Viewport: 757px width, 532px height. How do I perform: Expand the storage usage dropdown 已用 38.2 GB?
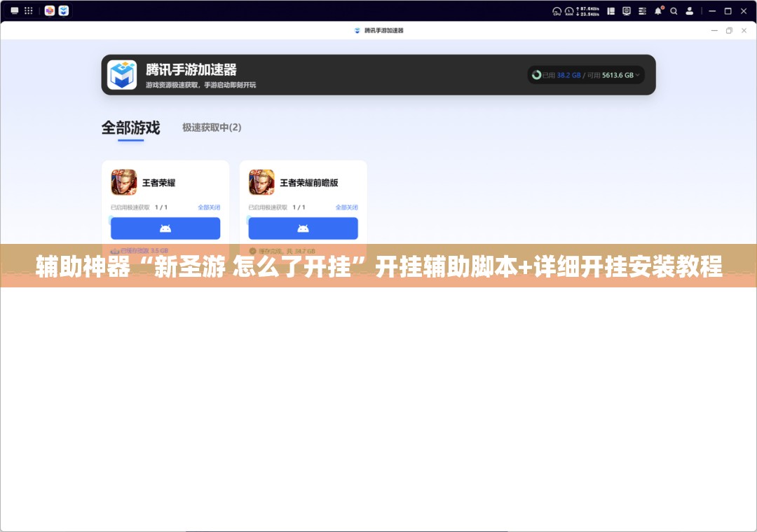586,75
